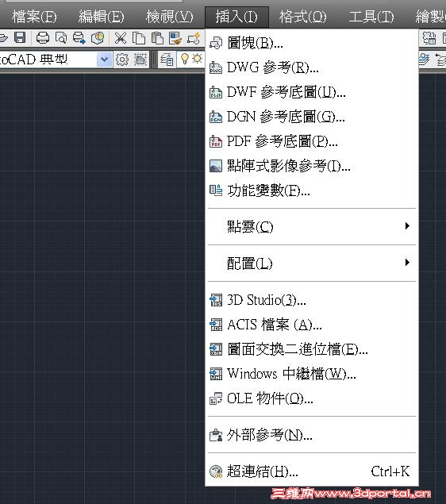Select the Match Properties (paintbrush) icon
Viewport: 446px width, 504px height.
tap(175, 38)
